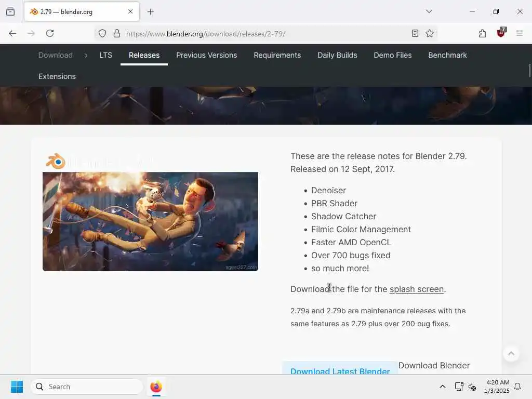The width and height of the screenshot is (532, 399).
Task: Toggle reader view icon
Action: tap(415, 33)
